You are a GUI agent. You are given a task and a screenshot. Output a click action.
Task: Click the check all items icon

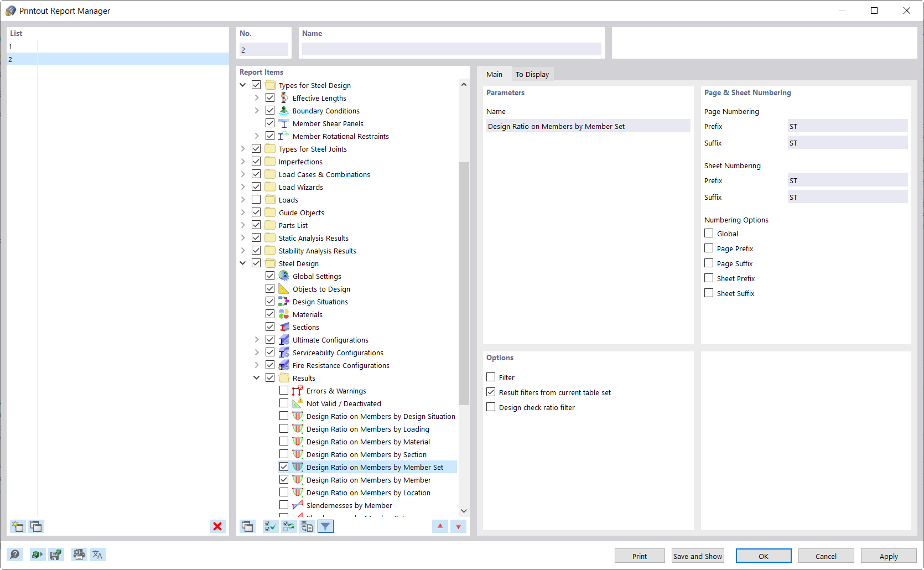(271, 526)
